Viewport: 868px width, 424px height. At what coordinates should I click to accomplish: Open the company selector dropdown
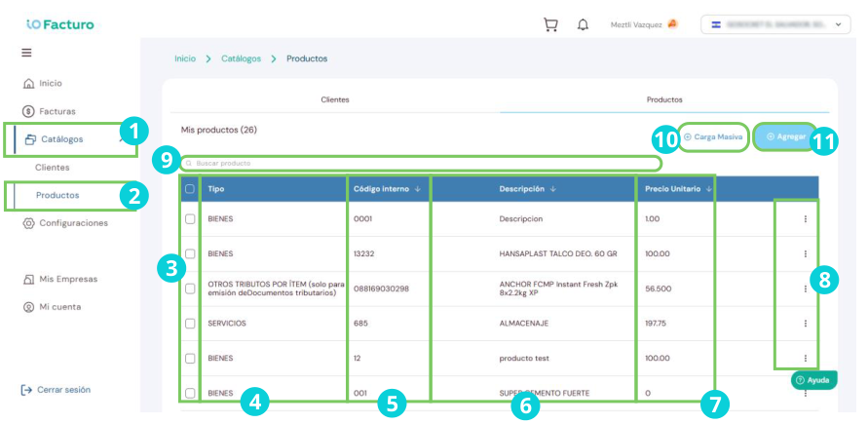(775, 24)
